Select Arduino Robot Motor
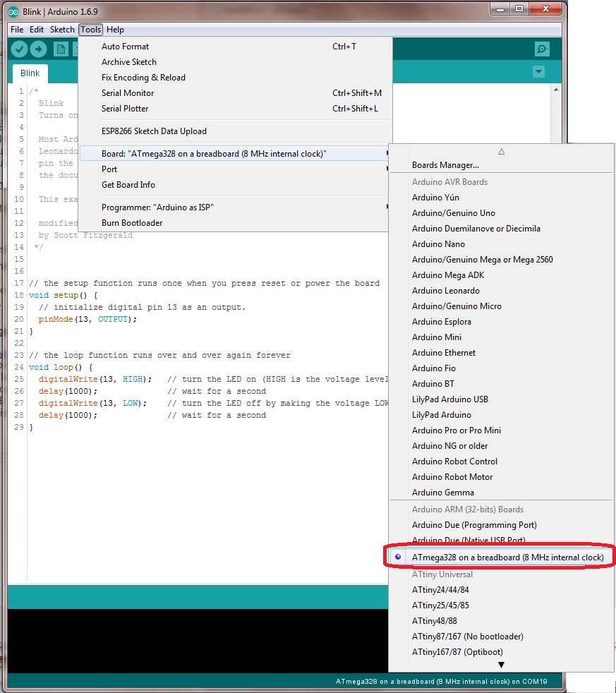This screenshot has width=616, height=693. [x=501, y=477]
